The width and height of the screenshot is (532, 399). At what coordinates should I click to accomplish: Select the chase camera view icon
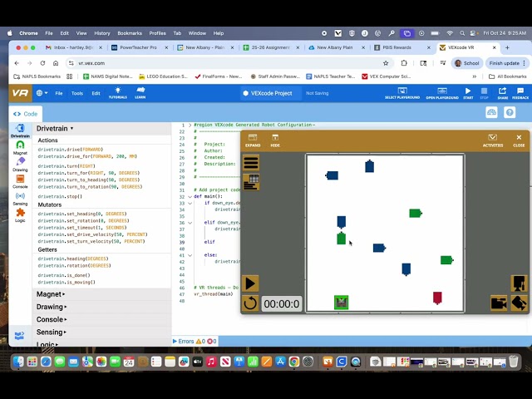point(499,303)
